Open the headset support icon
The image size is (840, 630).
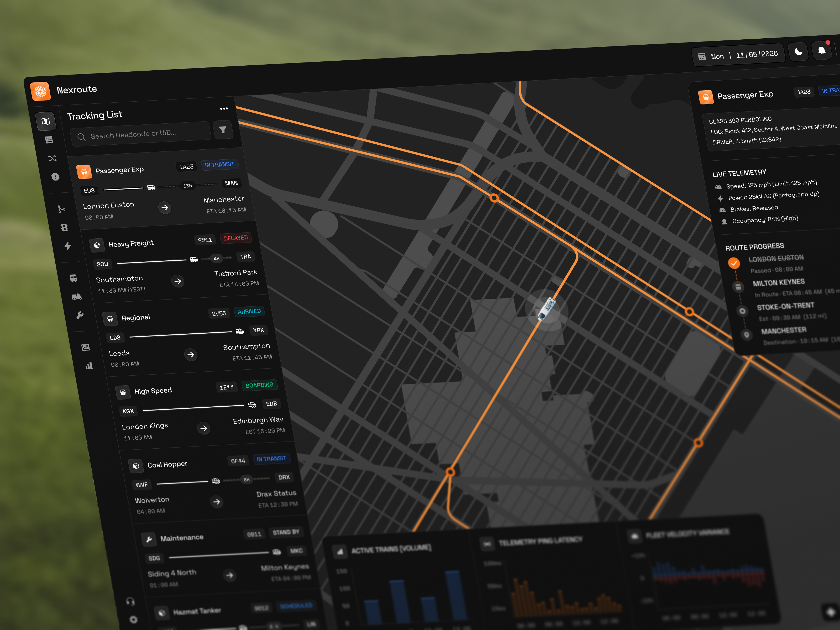click(x=130, y=601)
